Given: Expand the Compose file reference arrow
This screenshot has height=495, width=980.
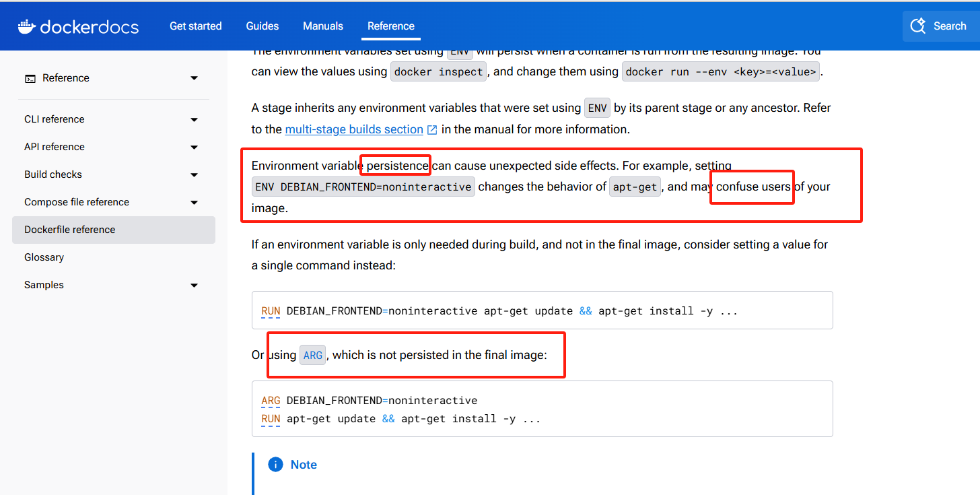Looking at the screenshot, I should click(x=194, y=202).
